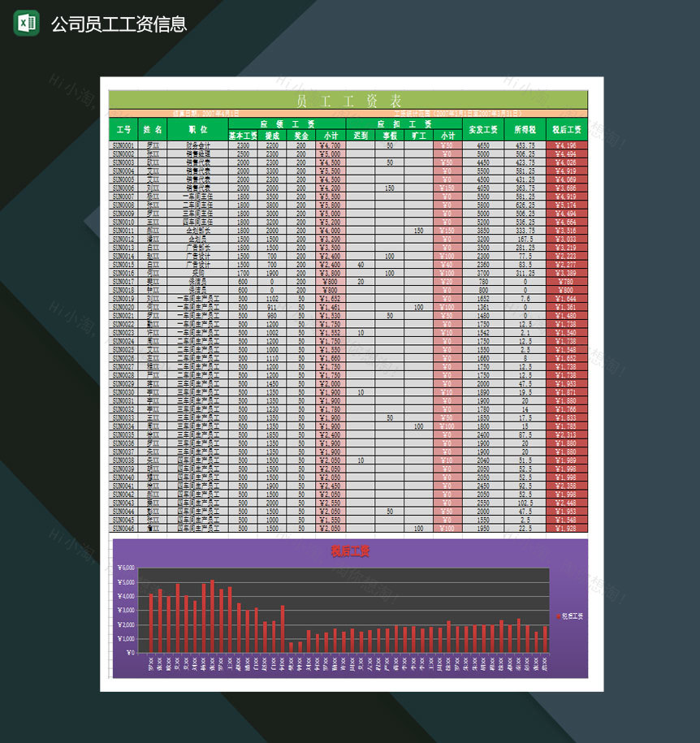
Task: Click the 公司员工工资信息 title text
Action: 119,24
